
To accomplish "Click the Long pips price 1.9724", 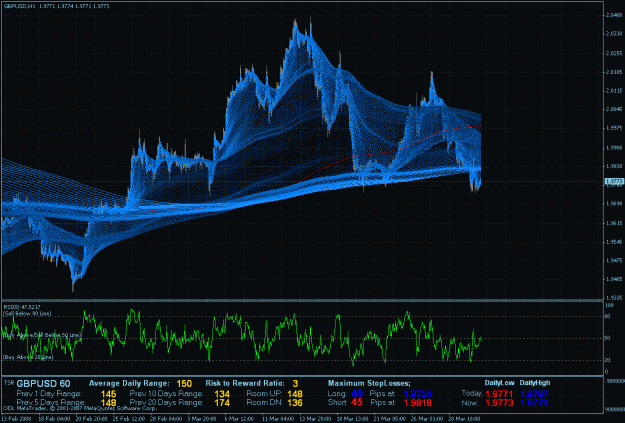I will [418, 394].
